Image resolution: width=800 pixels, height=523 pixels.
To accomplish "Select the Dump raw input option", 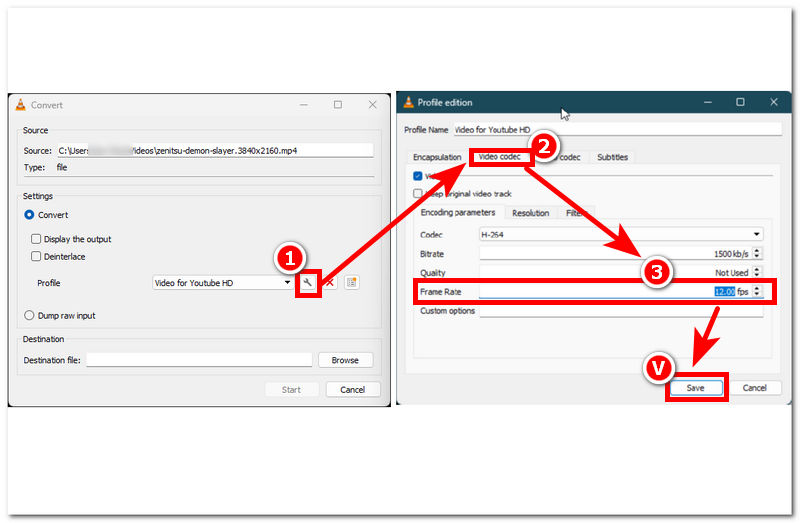I will coord(30,316).
